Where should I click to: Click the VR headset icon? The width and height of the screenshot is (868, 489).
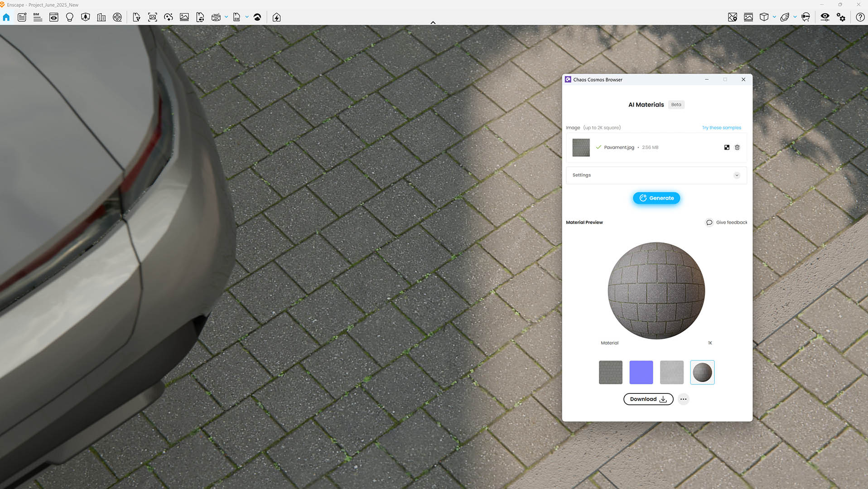point(805,17)
